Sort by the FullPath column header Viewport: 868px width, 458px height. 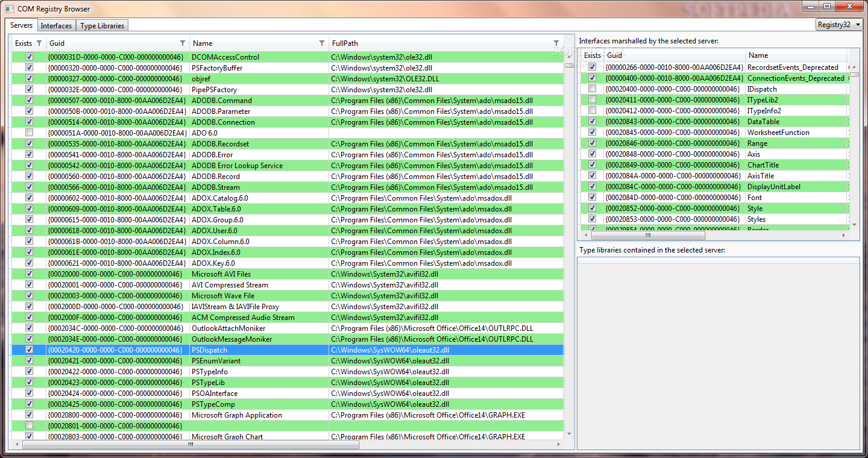pos(446,43)
